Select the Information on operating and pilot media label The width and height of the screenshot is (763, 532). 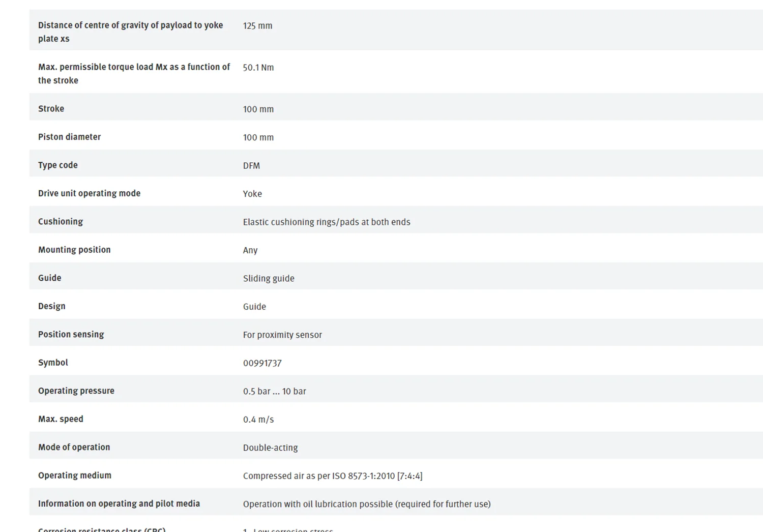point(119,504)
